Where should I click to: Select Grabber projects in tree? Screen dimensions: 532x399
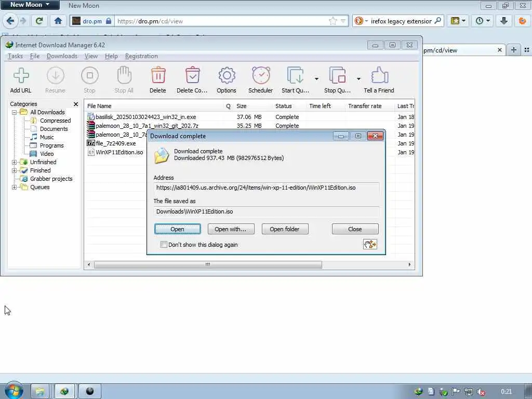point(51,179)
